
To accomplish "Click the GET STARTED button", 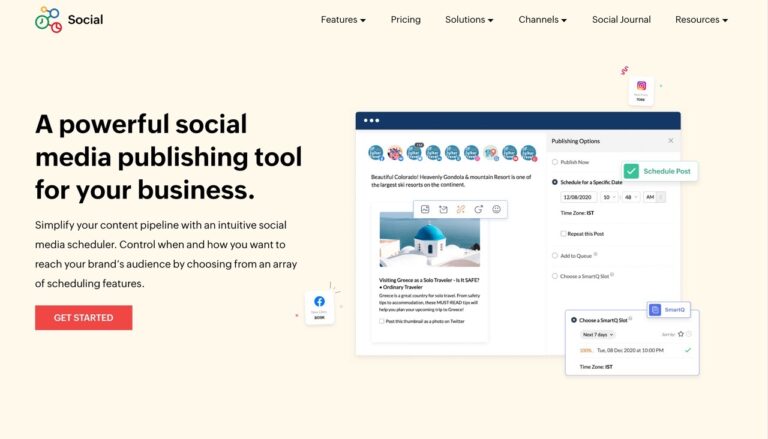I will (x=83, y=317).
